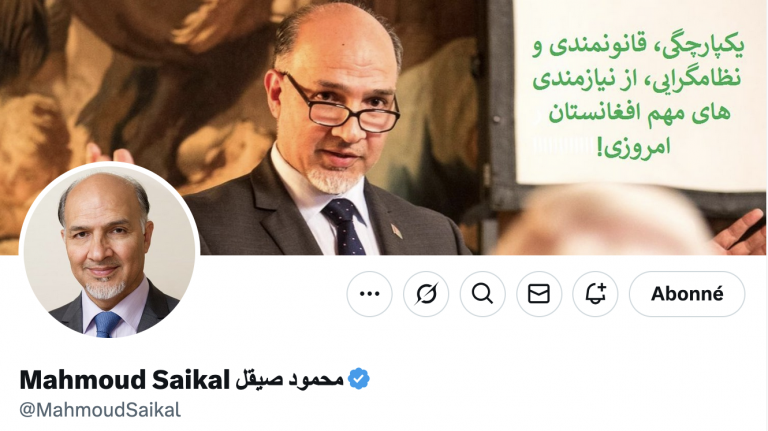This screenshot has height=431, width=768.
Task: Click the Persian name محمود صیقل
Action: [289, 380]
